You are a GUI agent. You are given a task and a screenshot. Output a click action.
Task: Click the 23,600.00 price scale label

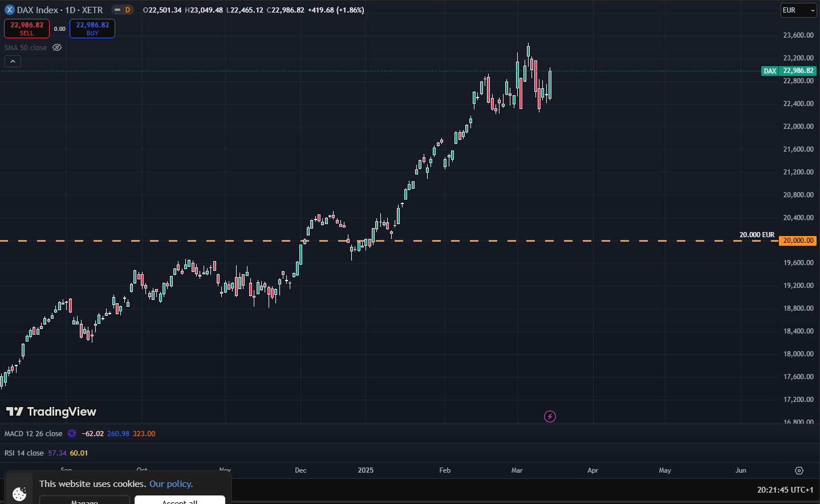[798, 35]
